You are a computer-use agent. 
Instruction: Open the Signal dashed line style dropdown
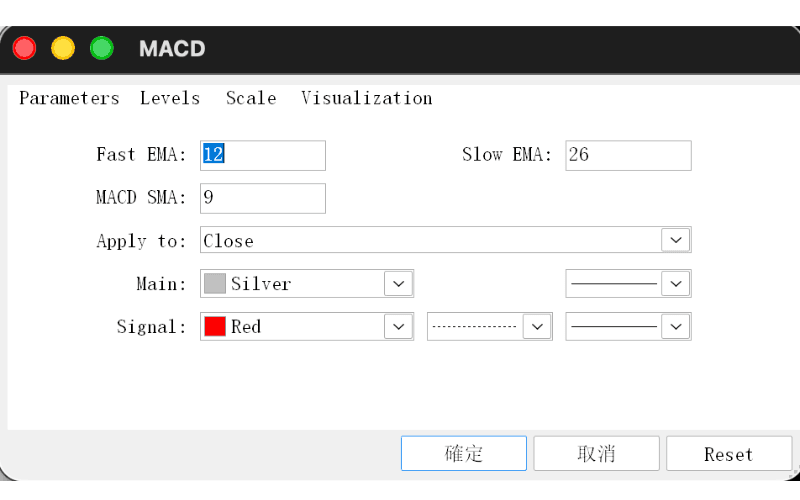[x=537, y=327]
